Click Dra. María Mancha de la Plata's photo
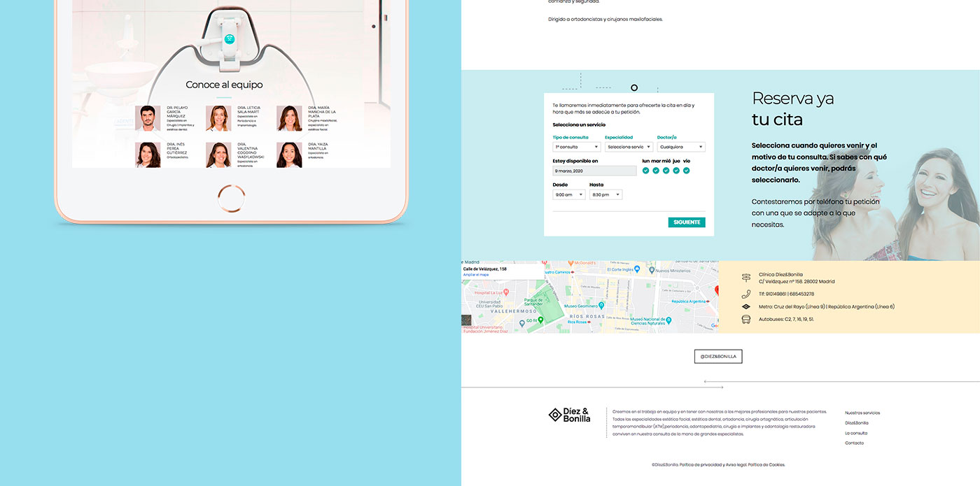 [289, 118]
